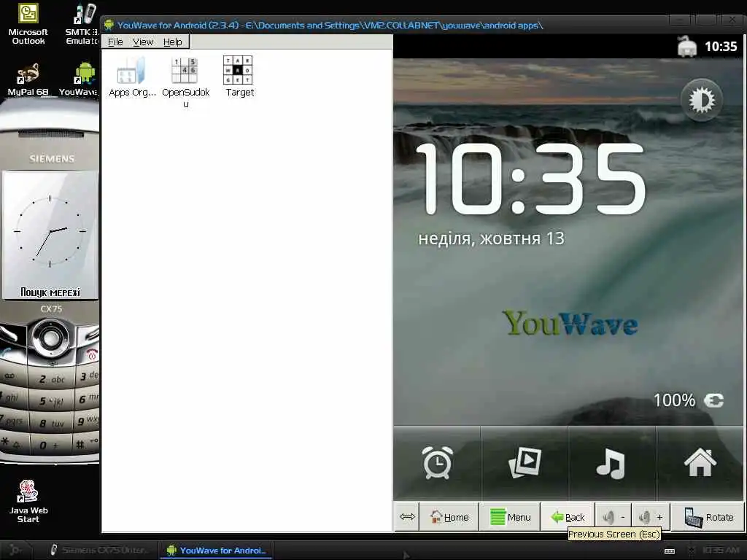Click the large 10:35 lock screen clock
Screen dimensions: 747x560
coord(530,178)
